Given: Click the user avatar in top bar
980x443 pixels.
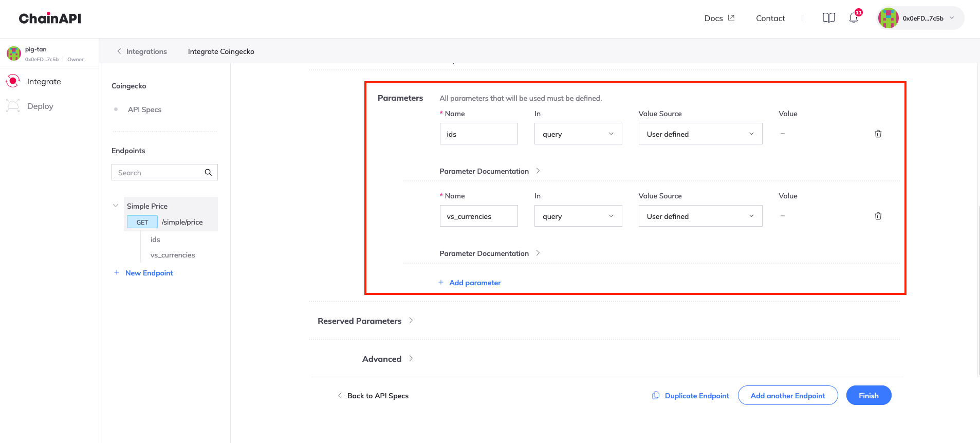Looking at the screenshot, I should tap(888, 18).
